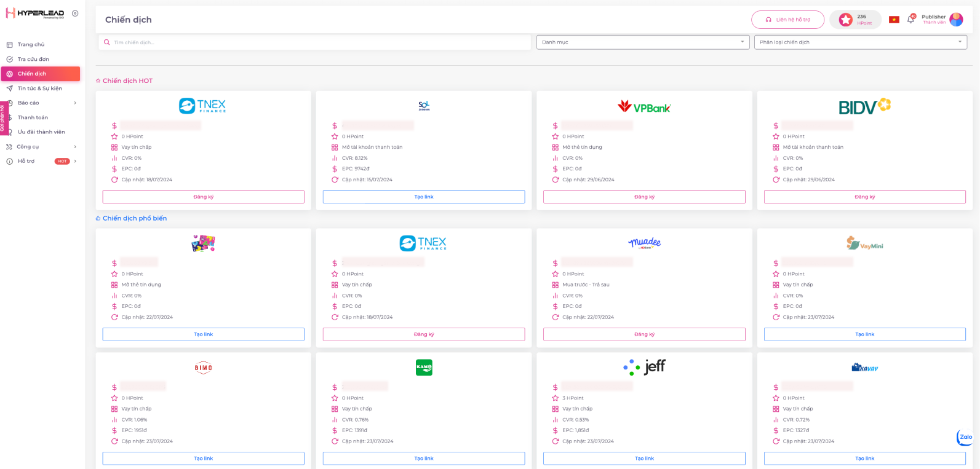Open the notifications bell

pos(910,20)
